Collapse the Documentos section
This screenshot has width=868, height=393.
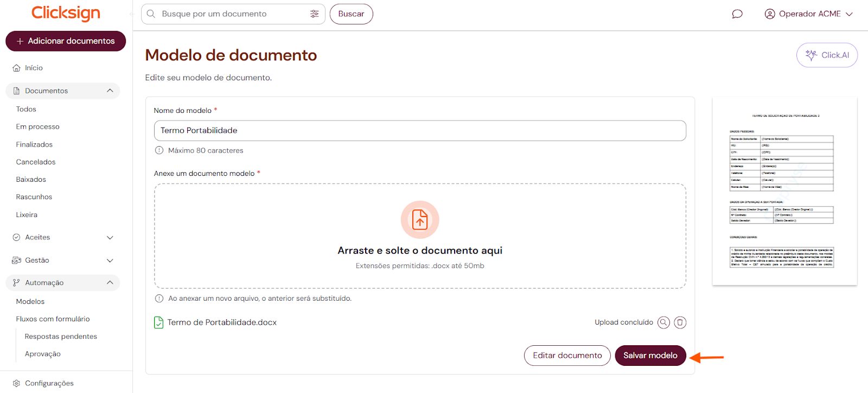pyautogui.click(x=110, y=91)
